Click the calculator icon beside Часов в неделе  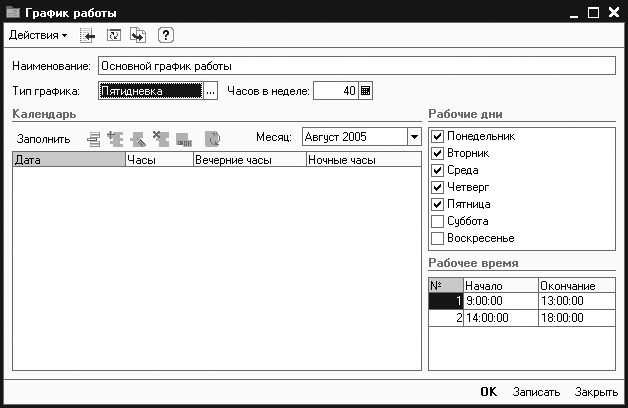[x=366, y=90]
